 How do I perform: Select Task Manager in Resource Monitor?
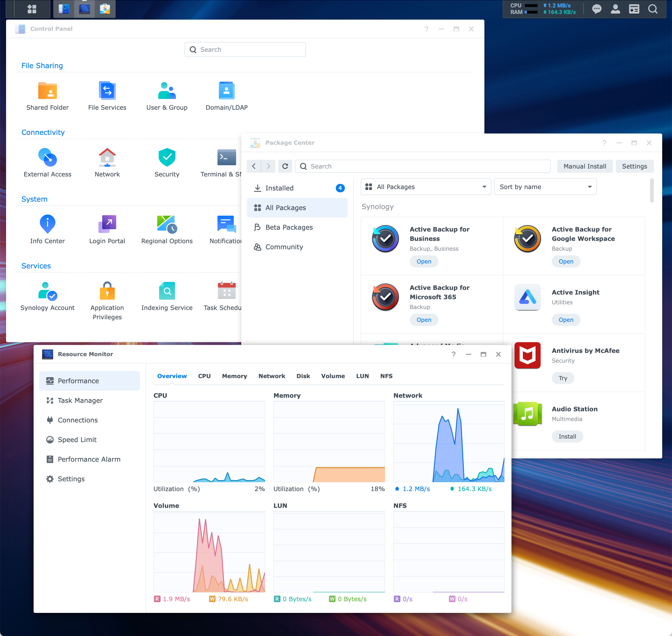[89, 401]
